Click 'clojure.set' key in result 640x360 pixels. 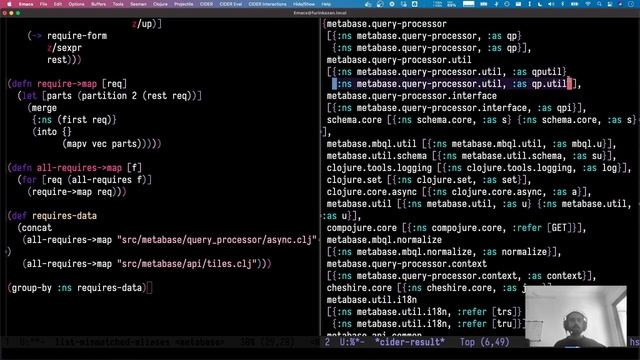coord(354,180)
